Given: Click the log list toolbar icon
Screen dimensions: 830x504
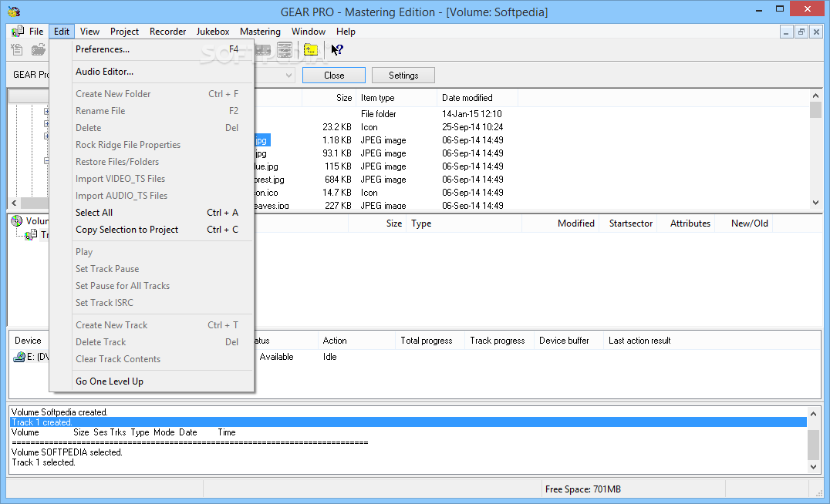Looking at the screenshot, I should coord(285,50).
